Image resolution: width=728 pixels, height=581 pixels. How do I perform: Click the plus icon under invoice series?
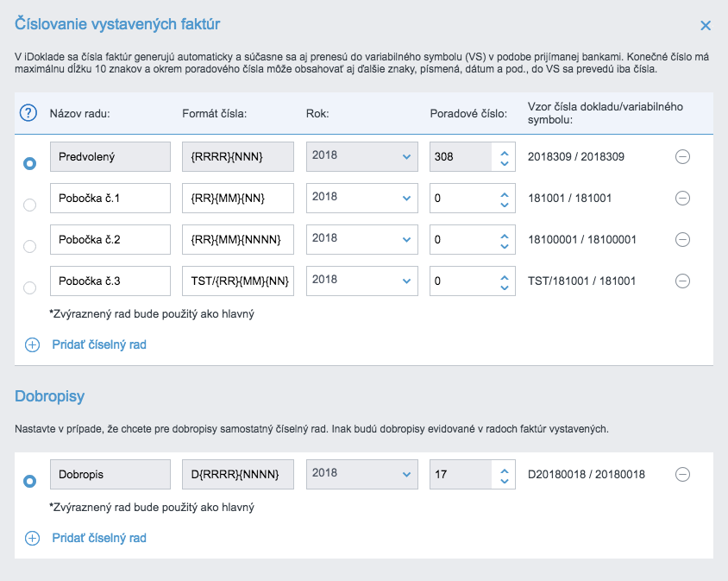click(x=33, y=344)
